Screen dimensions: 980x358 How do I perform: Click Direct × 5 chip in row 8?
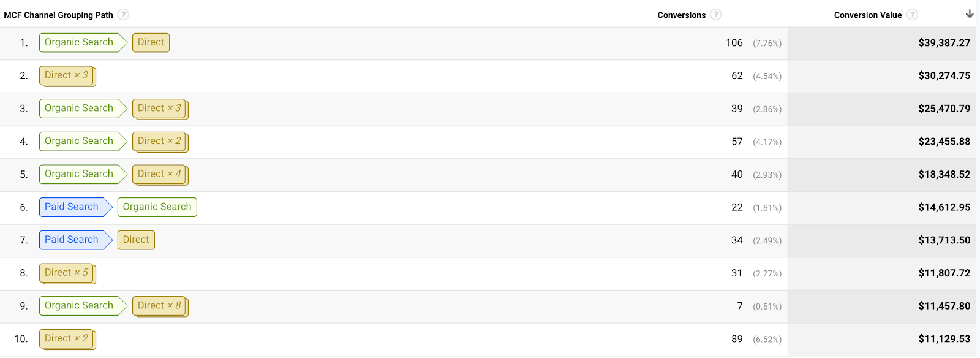67,273
